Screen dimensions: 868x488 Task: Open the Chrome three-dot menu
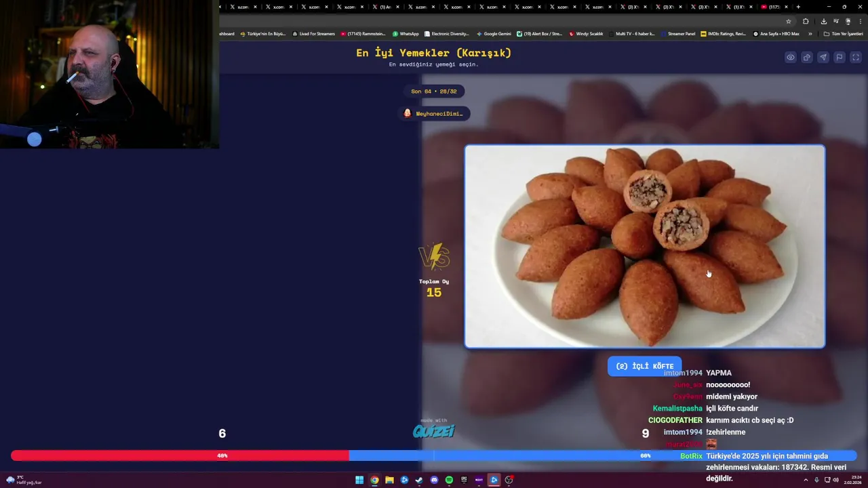coord(861,21)
